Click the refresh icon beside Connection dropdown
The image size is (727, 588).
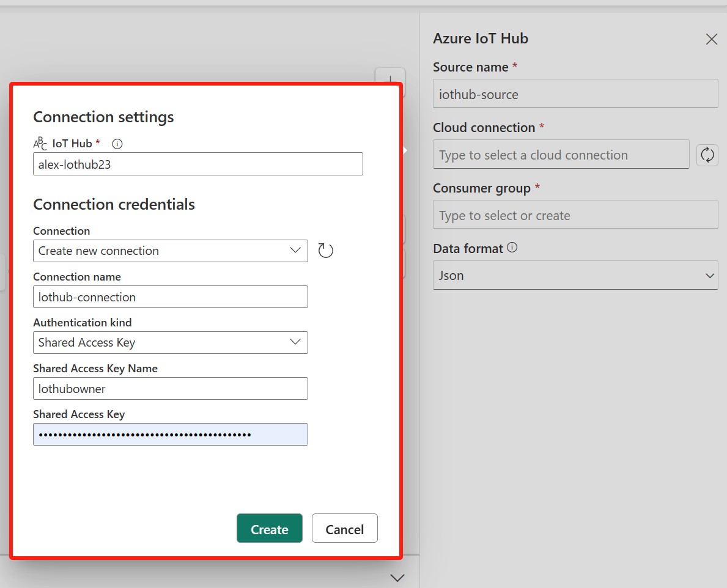(325, 251)
